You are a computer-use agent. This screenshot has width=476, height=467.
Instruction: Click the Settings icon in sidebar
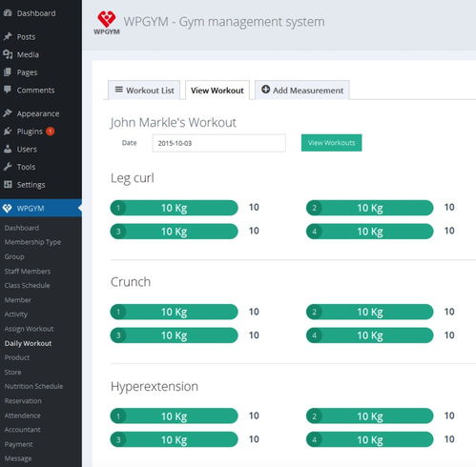(8, 184)
